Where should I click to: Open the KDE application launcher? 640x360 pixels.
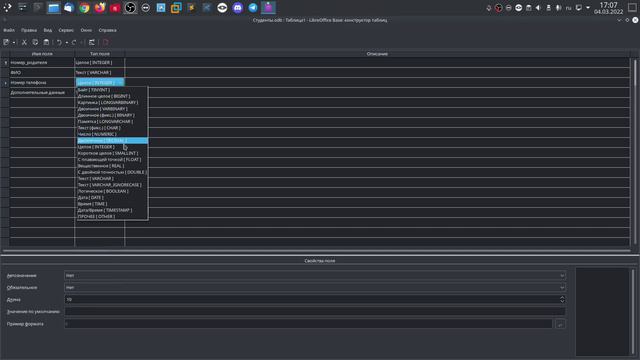7,7
